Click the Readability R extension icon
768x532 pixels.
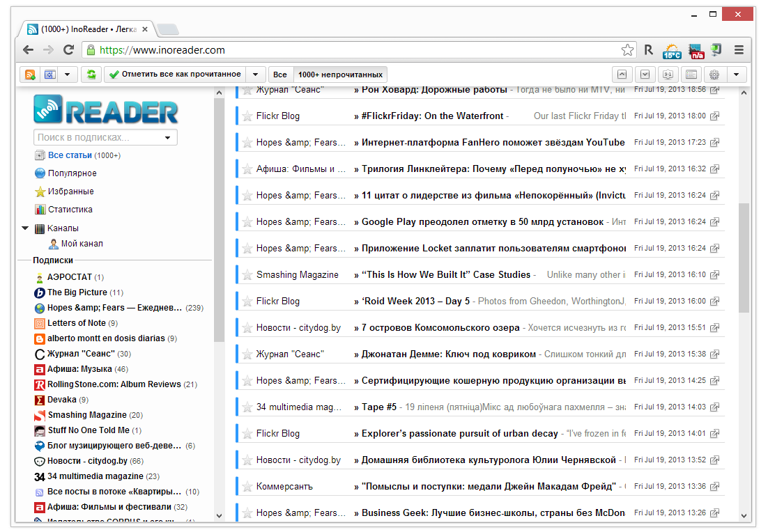(x=649, y=49)
